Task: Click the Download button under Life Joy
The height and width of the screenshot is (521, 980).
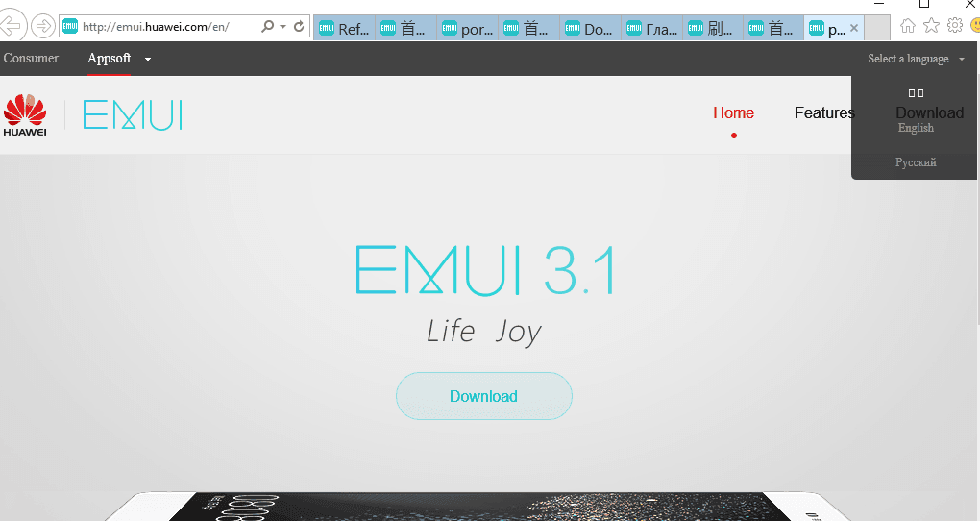Action: click(483, 396)
